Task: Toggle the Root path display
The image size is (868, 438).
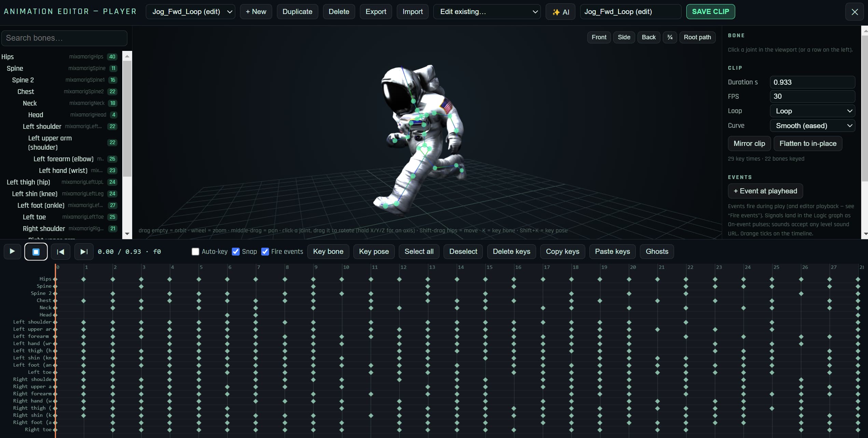Action: tap(697, 37)
